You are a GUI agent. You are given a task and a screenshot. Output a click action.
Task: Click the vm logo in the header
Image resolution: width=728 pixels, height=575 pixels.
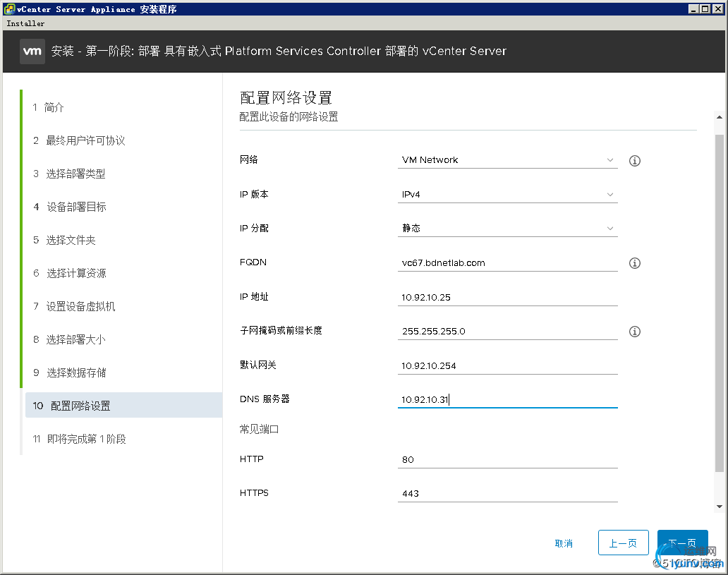pos(32,51)
